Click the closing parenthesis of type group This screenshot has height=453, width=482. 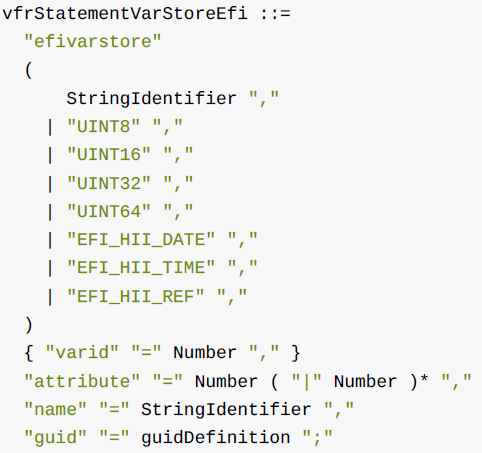coord(29,325)
